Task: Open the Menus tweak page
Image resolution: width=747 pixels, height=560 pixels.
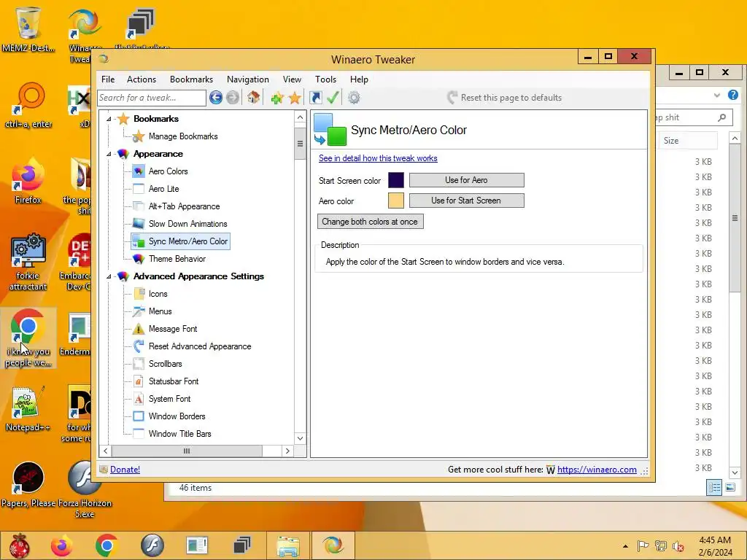Action: (x=160, y=311)
